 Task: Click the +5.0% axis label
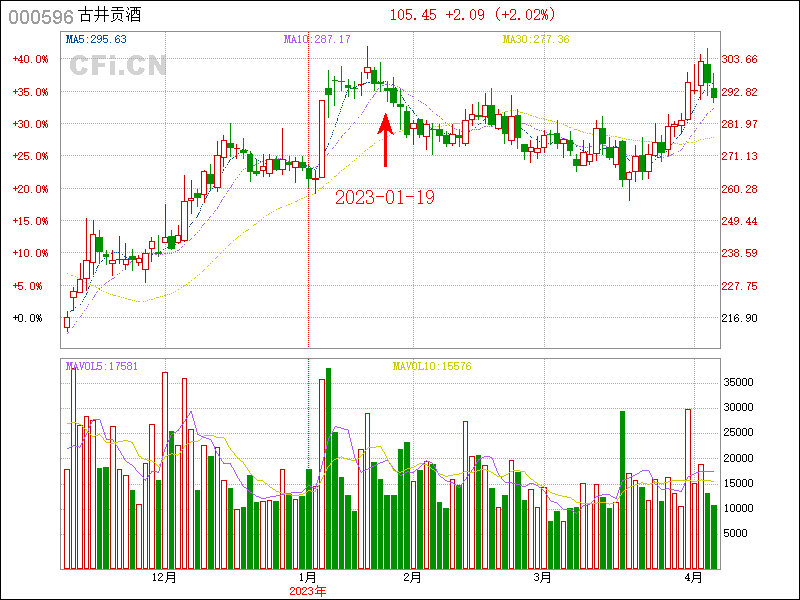[28, 286]
